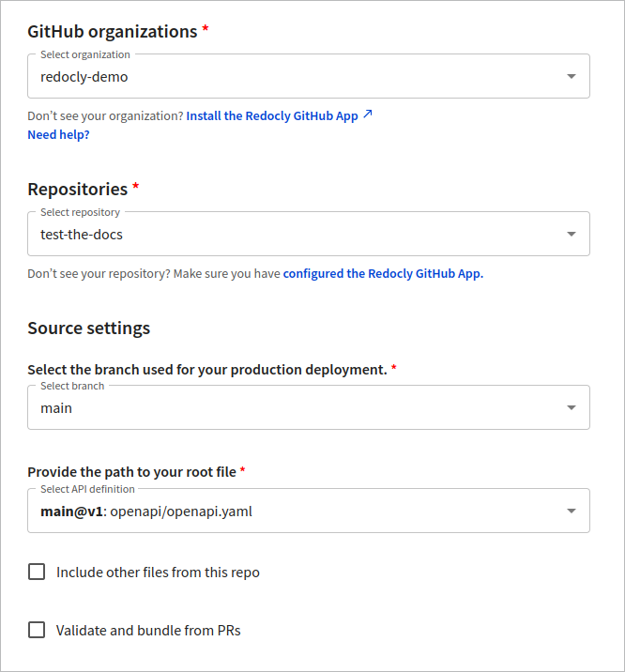625x672 pixels.
Task: Enable Include other files from this repo
Action: click(37, 572)
